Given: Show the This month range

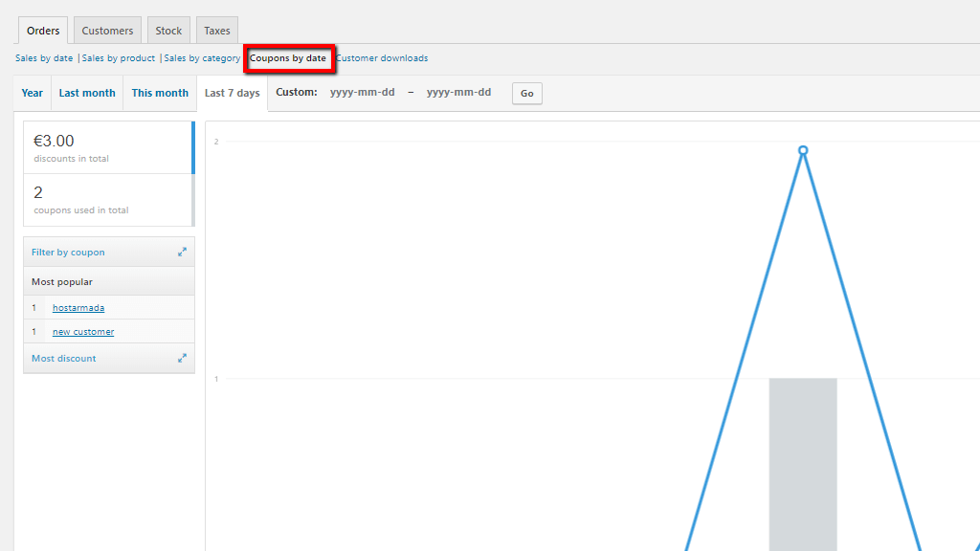Looking at the screenshot, I should coord(160,93).
